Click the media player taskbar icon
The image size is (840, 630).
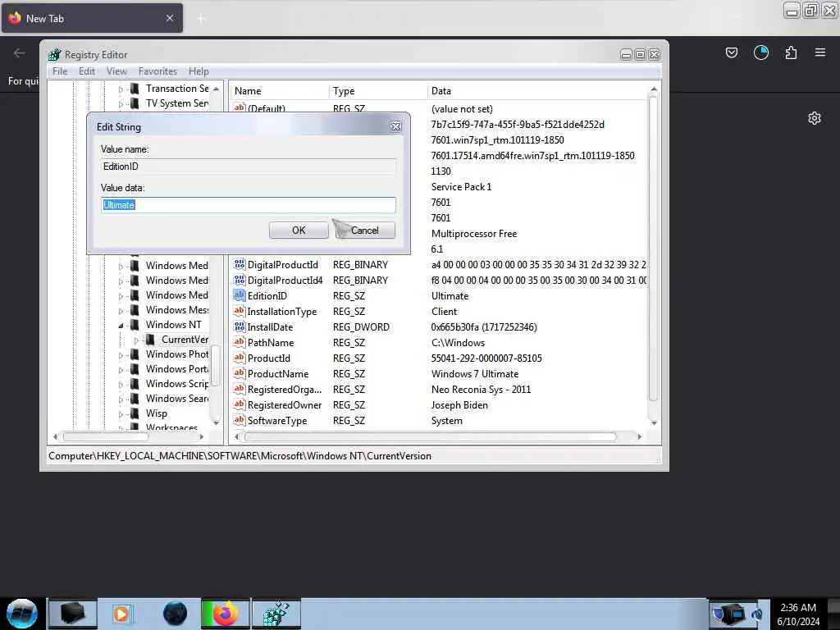(x=122, y=614)
